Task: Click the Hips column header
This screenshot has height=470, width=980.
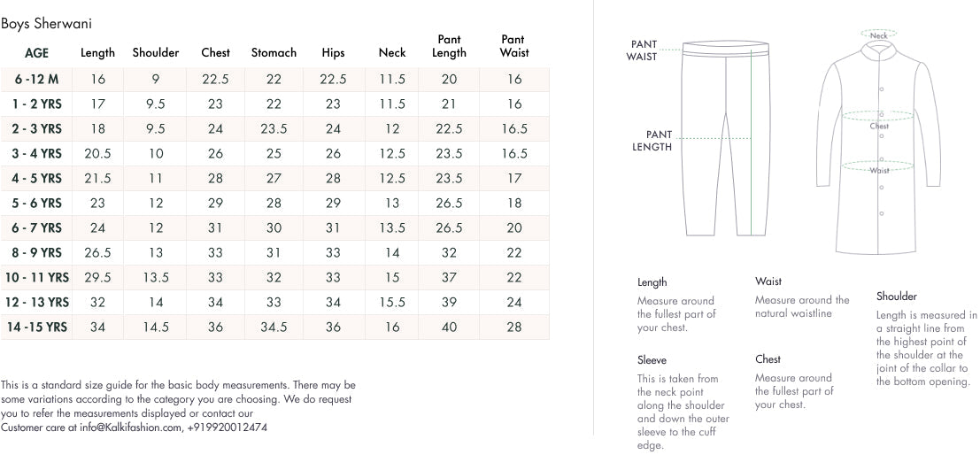Action: coord(333,53)
